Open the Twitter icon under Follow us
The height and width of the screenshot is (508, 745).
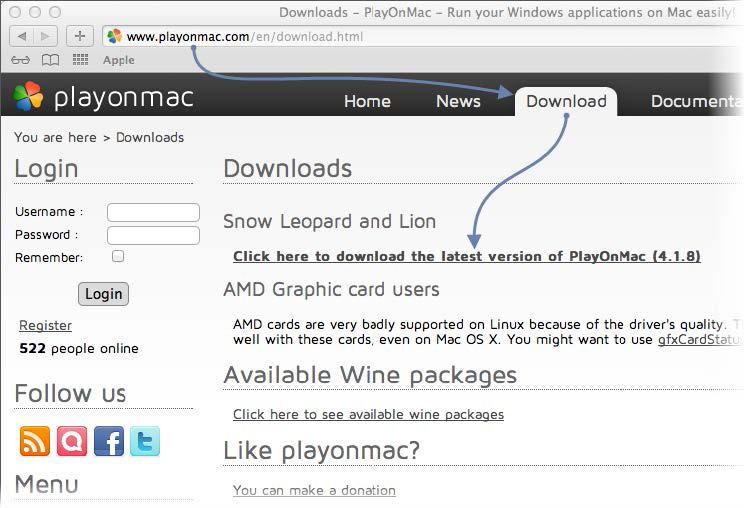[145, 441]
